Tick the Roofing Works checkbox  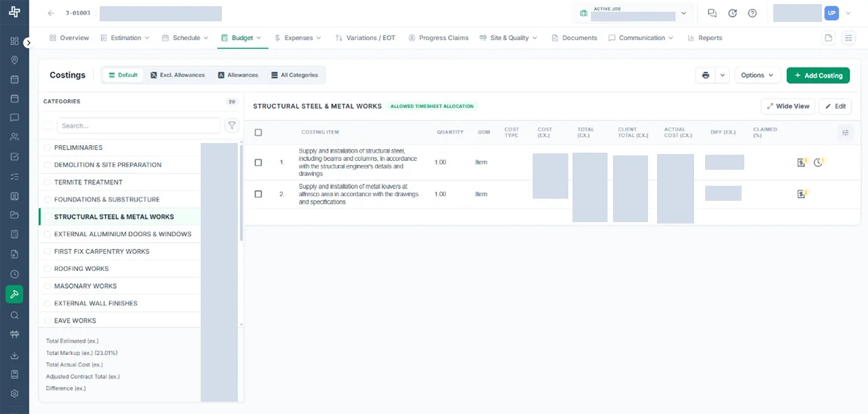47,269
